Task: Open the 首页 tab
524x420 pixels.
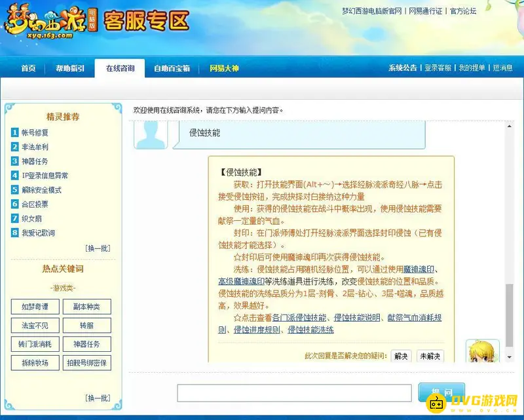Action: [28, 69]
